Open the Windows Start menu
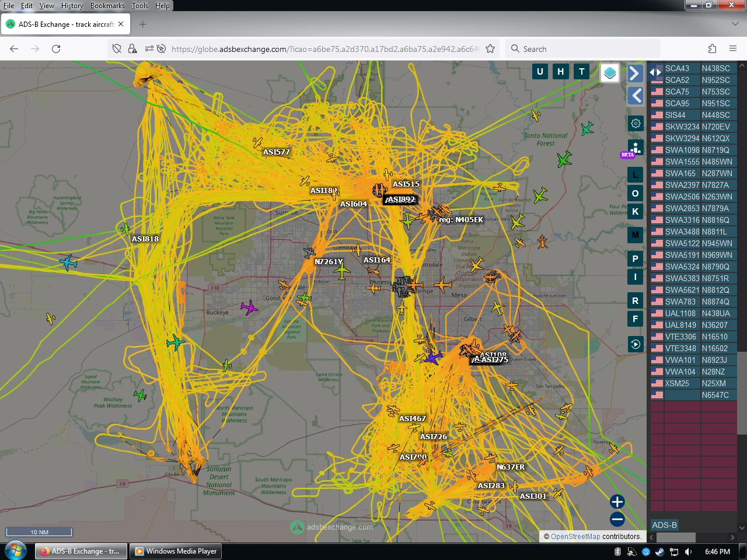The width and height of the screenshot is (747, 560). (15, 551)
